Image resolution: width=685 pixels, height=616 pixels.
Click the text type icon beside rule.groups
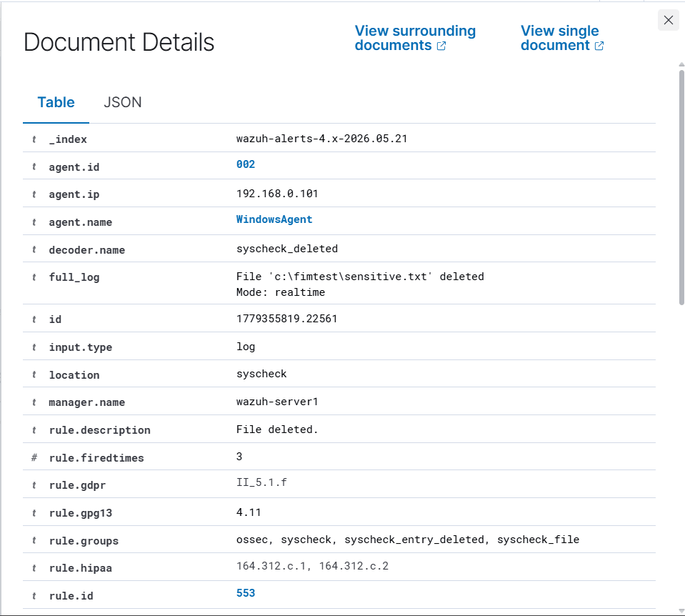point(34,541)
